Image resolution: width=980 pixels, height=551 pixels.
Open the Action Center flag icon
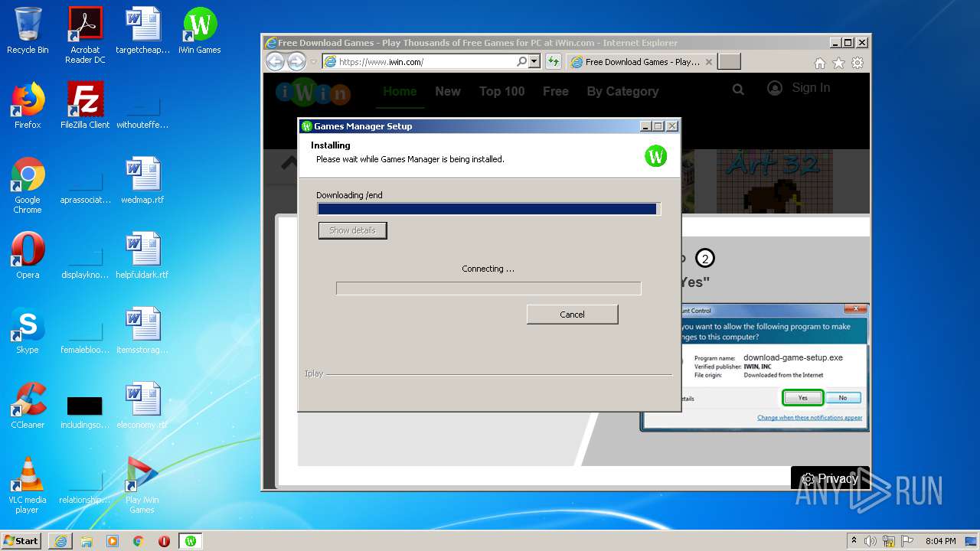point(907,541)
